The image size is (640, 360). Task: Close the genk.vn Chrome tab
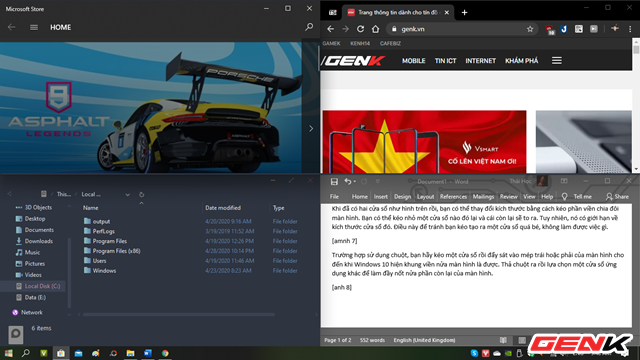click(x=447, y=13)
